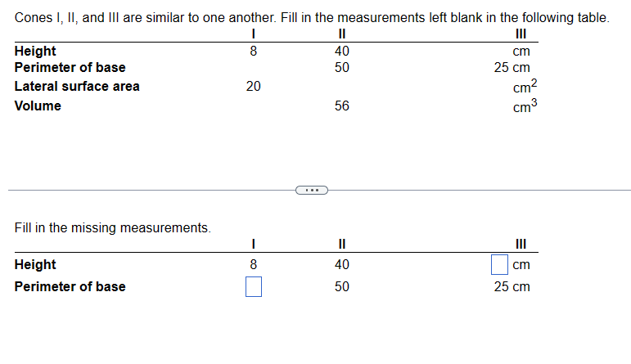The height and width of the screenshot is (364, 631).
Task: Click the cm² unit for cone III
Action: [525, 86]
